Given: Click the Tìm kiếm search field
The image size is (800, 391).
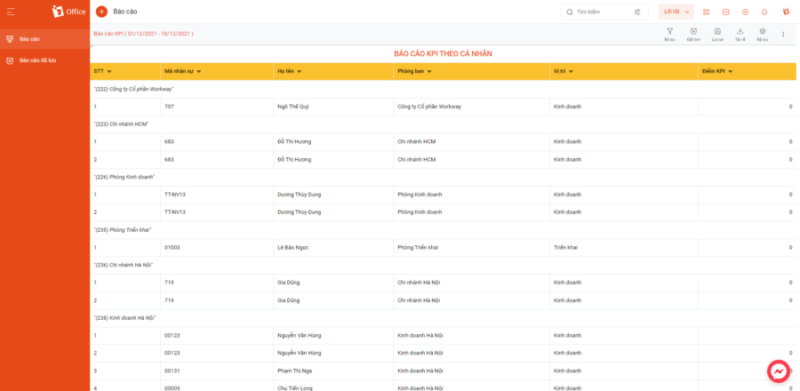Looking at the screenshot, I should (604, 12).
